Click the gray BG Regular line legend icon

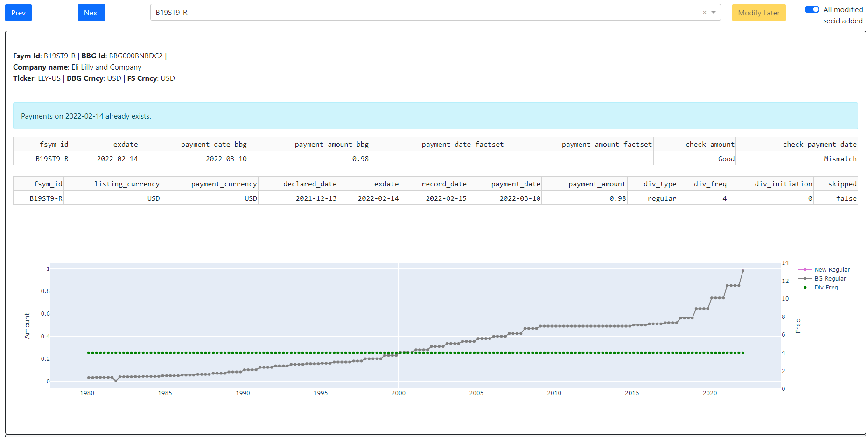(805, 278)
